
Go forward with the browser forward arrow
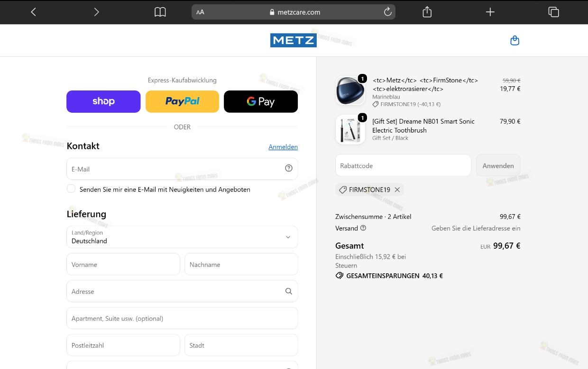[x=96, y=12]
